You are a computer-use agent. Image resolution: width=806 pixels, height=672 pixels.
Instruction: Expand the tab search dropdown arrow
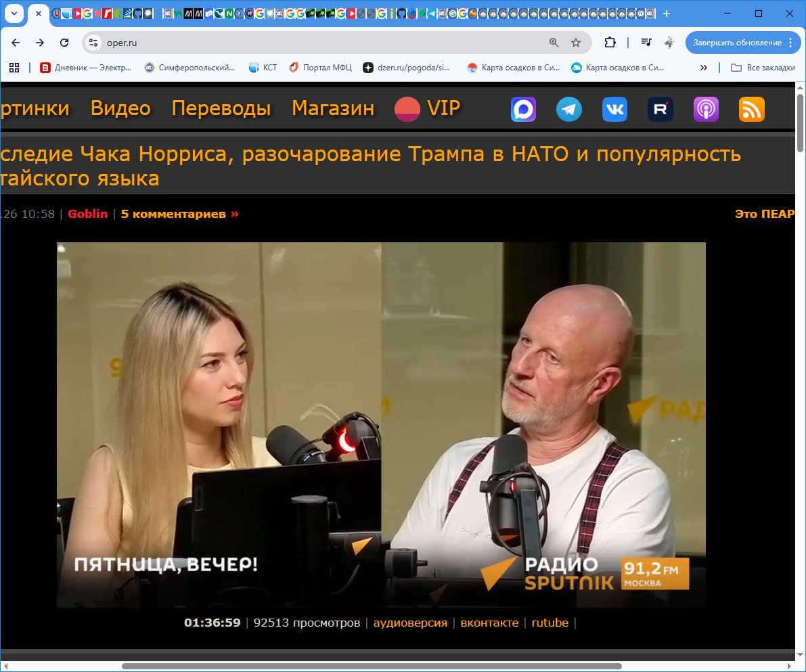point(14,14)
